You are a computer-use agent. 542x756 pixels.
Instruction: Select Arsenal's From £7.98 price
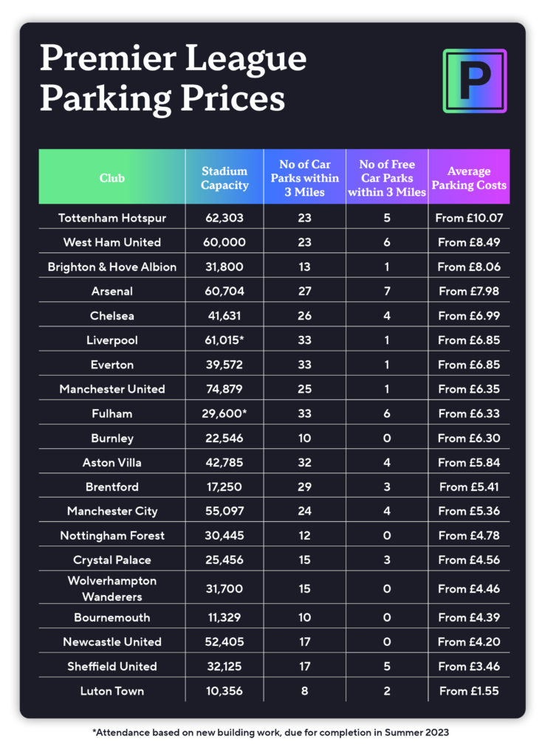tap(469, 291)
